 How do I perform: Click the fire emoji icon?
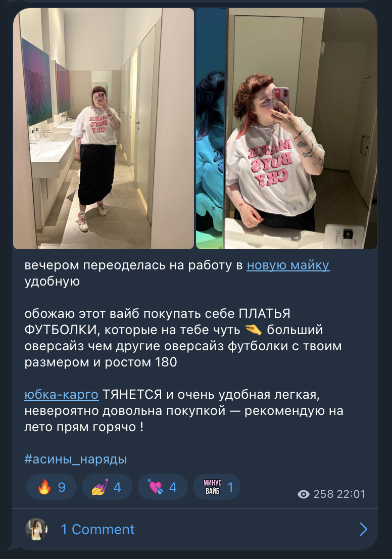click(x=44, y=487)
